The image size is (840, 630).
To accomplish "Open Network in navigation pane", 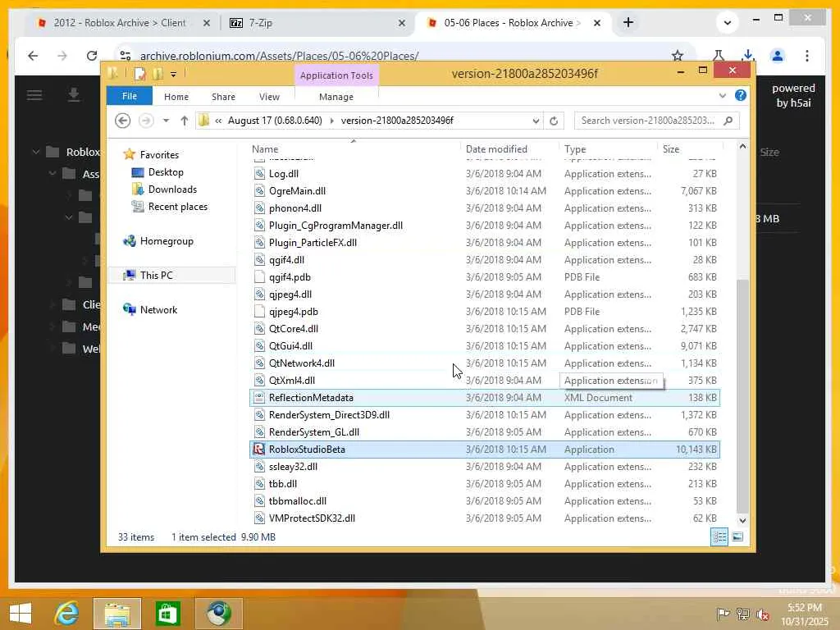I will tap(158, 309).
